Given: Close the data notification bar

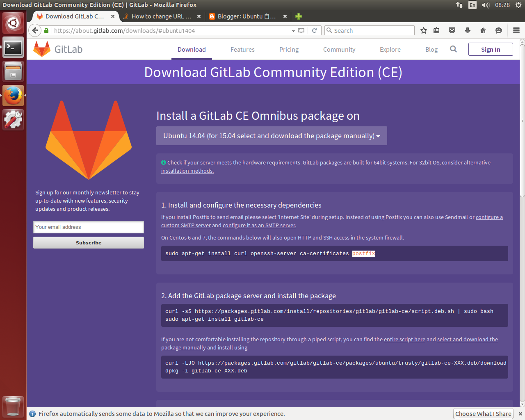Looking at the screenshot, I should (520, 414).
